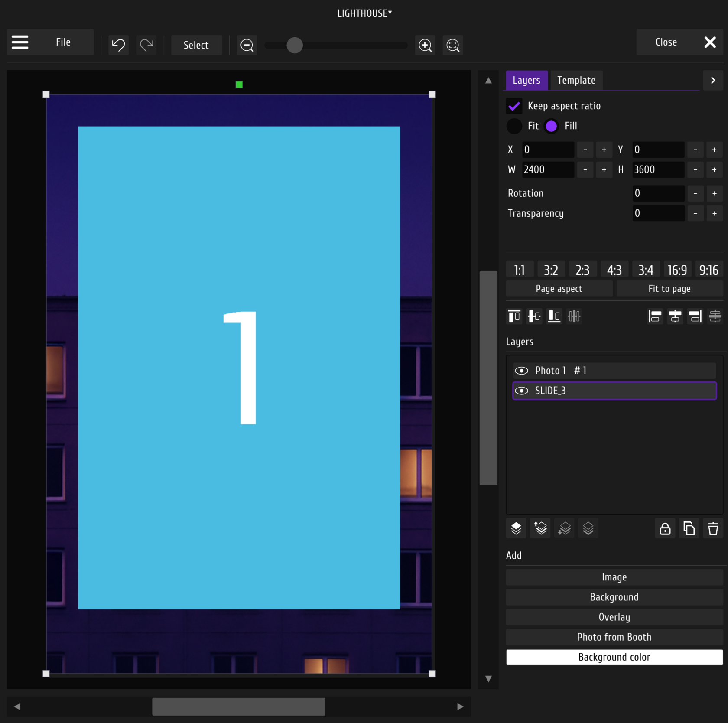
Task: Open the File menu
Action: click(x=63, y=42)
